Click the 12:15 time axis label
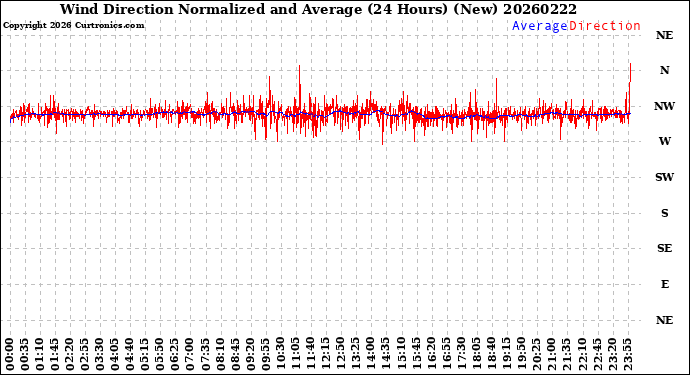 [x=326, y=354]
